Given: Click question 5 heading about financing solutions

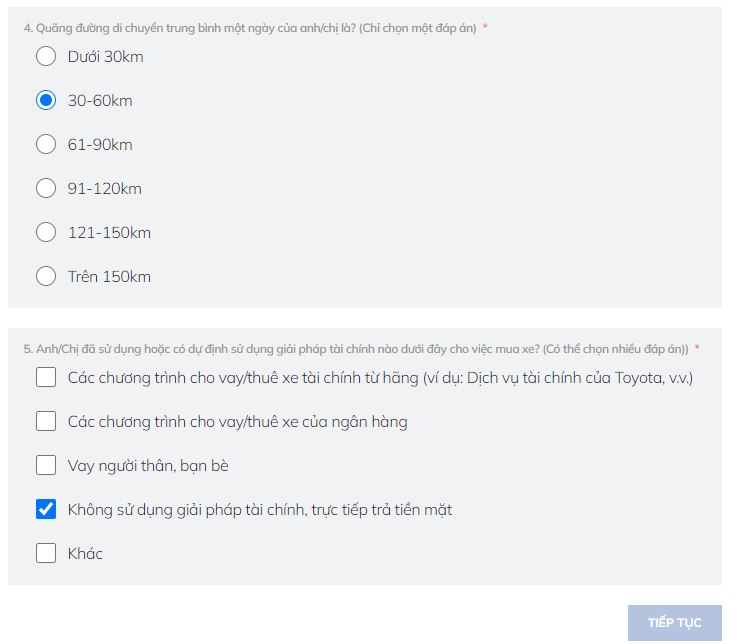Looking at the screenshot, I should 355,349.
